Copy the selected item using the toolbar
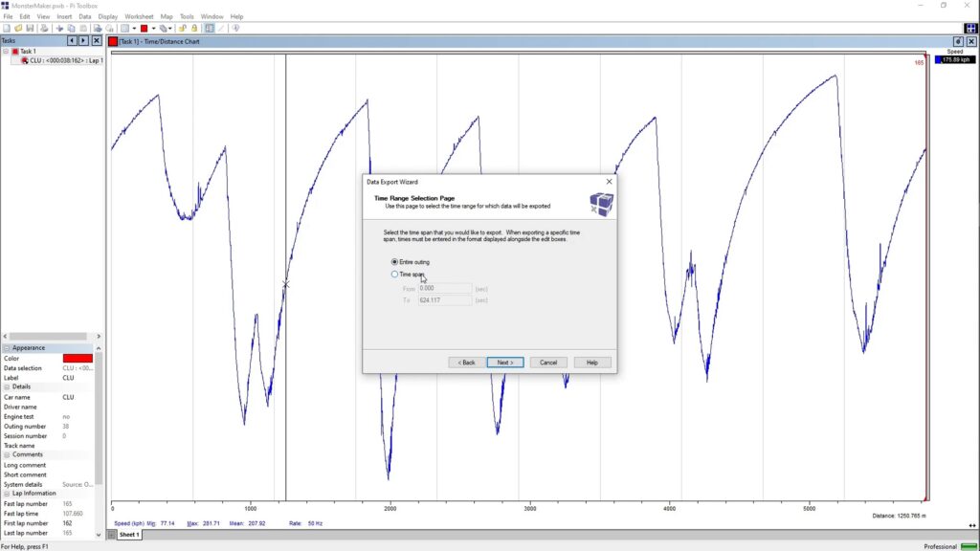The width and height of the screenshot is (980, 551). pos(70,27)
